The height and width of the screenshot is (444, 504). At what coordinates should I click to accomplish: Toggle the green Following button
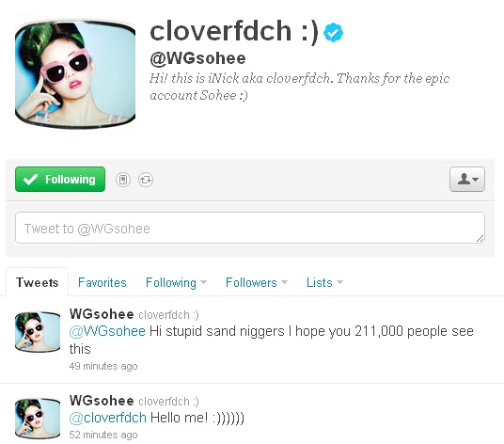point(60,179)
